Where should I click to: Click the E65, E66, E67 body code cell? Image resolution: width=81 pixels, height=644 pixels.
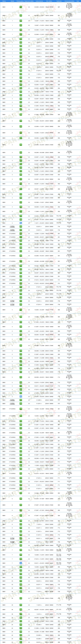pos(59,545)
